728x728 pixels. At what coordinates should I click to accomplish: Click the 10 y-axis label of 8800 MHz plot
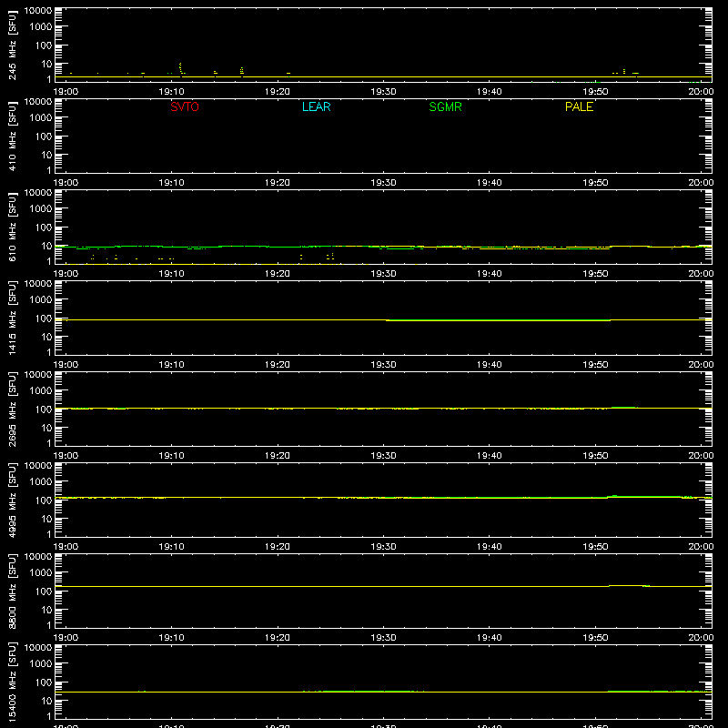click(x=46, y=610)
